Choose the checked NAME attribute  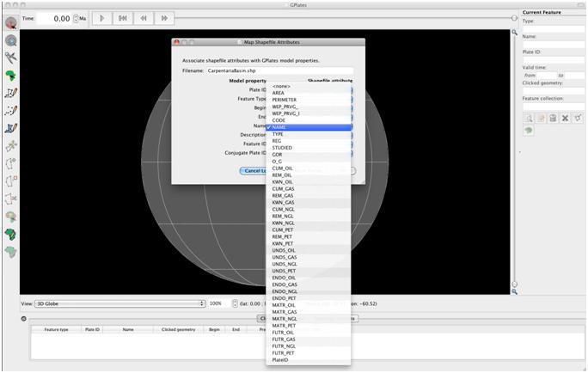coord(309,127)
